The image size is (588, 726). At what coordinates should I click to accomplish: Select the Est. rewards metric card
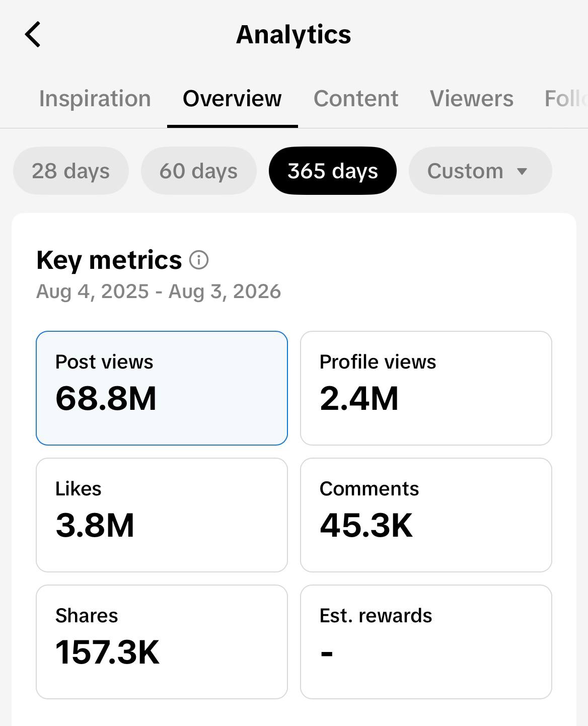click(x=426, y=642)
